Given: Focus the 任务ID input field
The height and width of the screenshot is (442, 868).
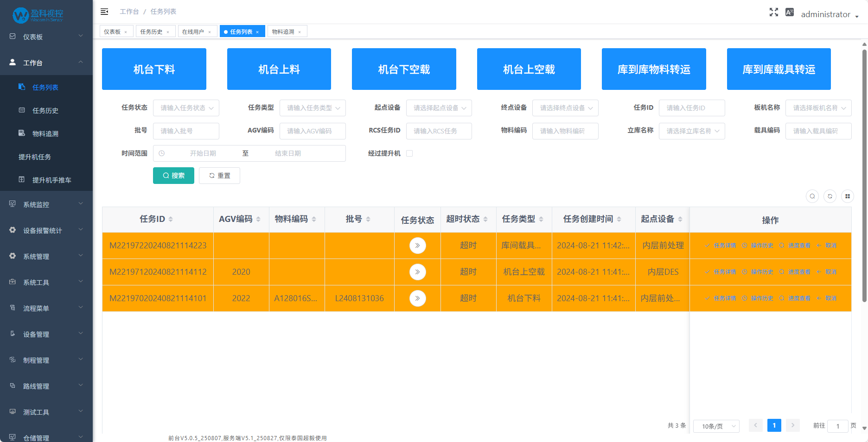Looking at the screenshot, I should [692, 108].
